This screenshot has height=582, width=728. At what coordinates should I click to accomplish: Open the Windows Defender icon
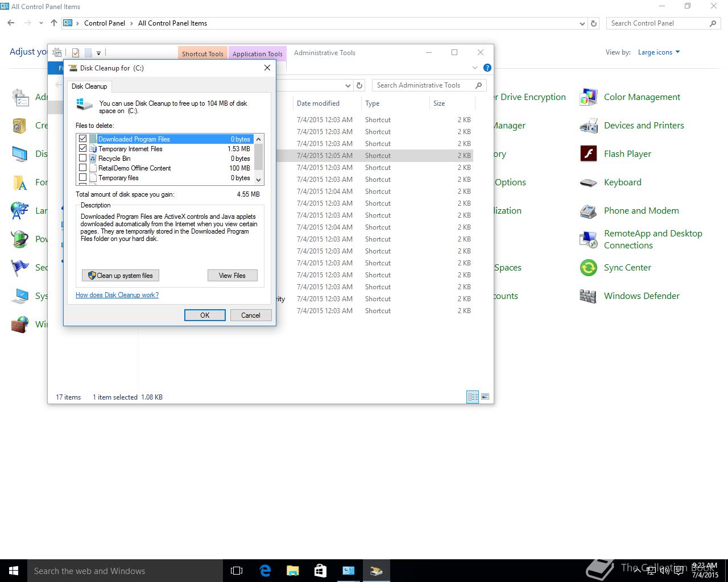pos(588,296)
